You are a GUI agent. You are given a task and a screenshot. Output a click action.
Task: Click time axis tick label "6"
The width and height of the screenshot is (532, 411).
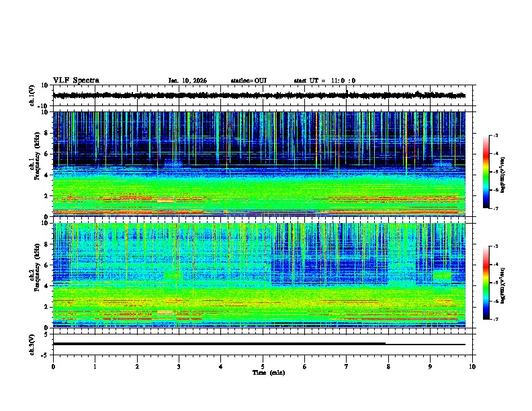point(305,367)
